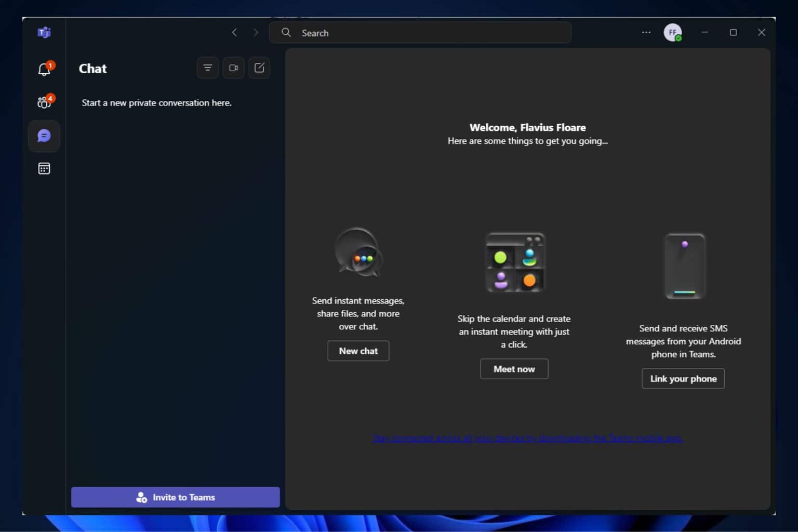The image size is (798, 532).
Task: Open the chat filter icon
Action: (208, 68)
